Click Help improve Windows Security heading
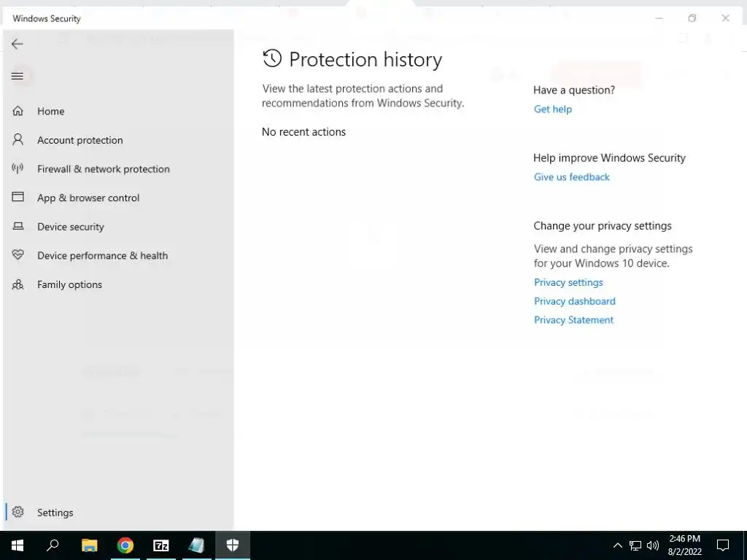This screenshot has width=747, height=560. [609, 157]
